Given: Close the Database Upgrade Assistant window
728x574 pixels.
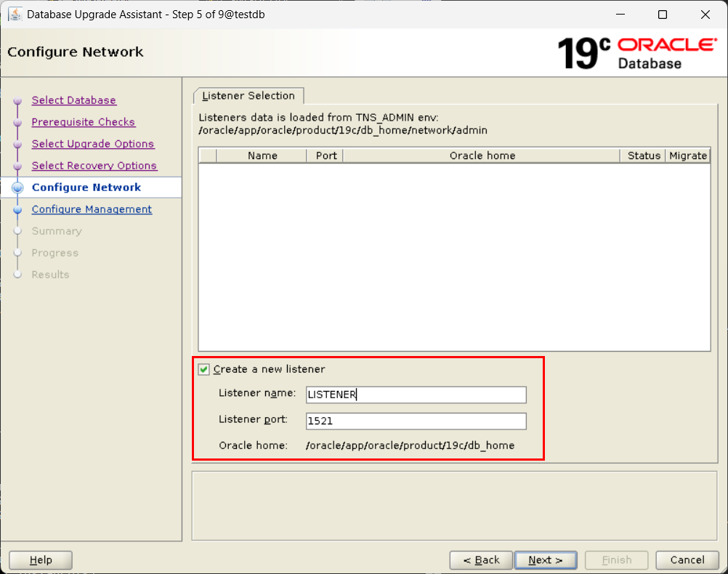Looking at the screenshot, I should (x=705, y=15).
